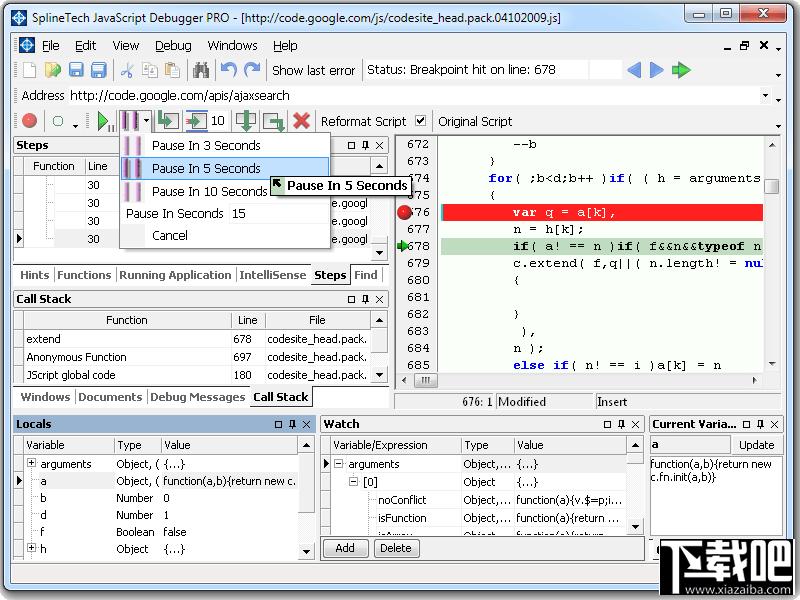Viewport: 800px width, 600px height.
Task: Select Anonymous Function call stack row
Action: (x=197, y=357)
